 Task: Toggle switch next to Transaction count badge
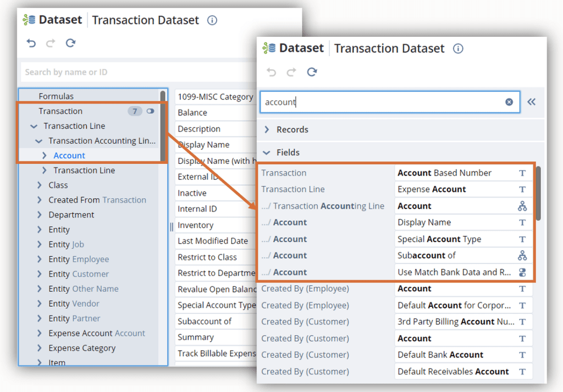click(x=151, y=111)
